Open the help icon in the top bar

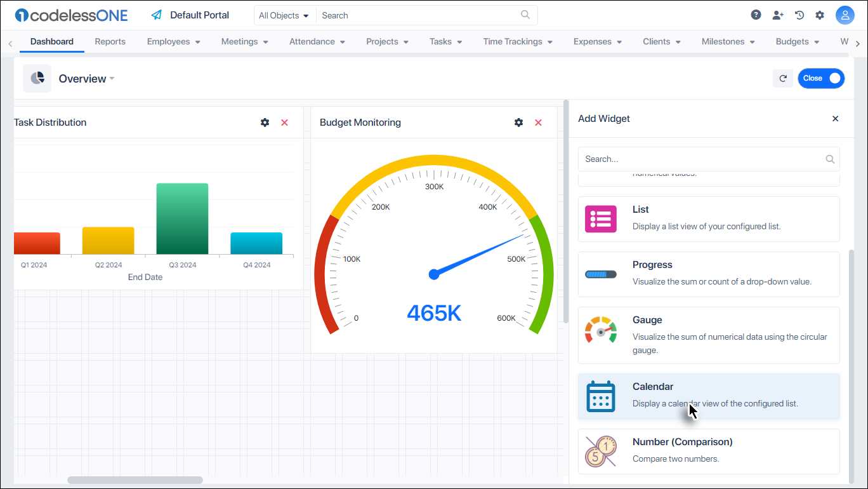tap(756, 14)
